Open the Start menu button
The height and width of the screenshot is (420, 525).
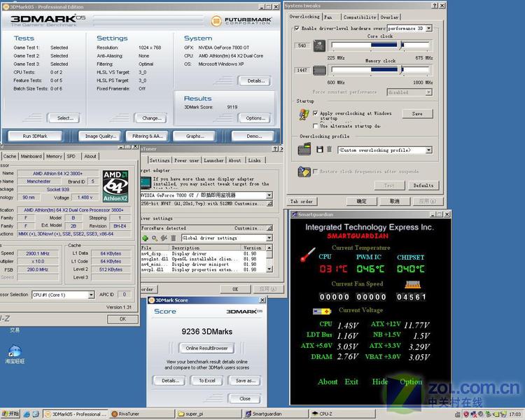tap(10, 414)
